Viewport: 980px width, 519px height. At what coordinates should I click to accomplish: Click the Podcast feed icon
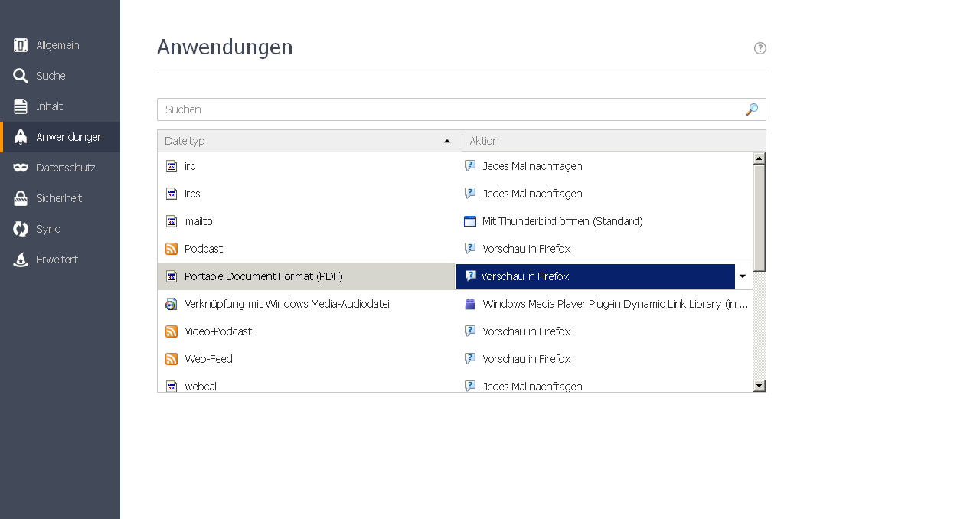click(x=171, y=249)
